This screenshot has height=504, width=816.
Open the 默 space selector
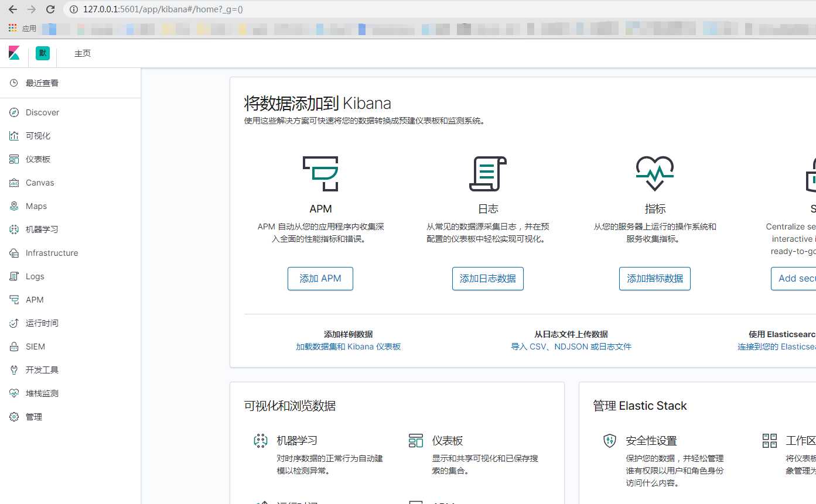click(x=42, y=53)
